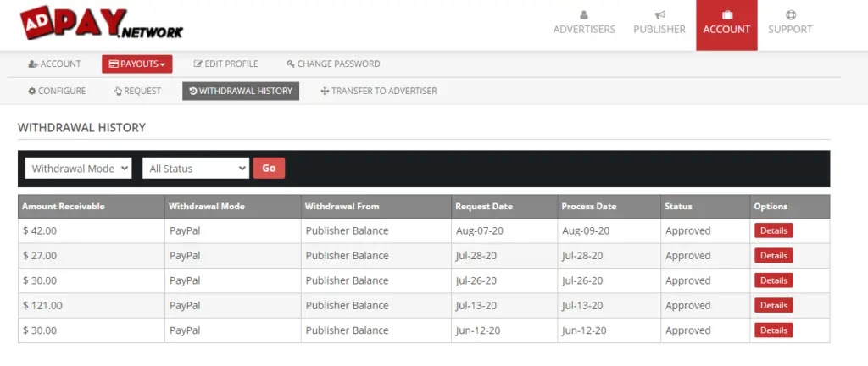
Task: Open the Request payout tab
Action: coord(137,91)
